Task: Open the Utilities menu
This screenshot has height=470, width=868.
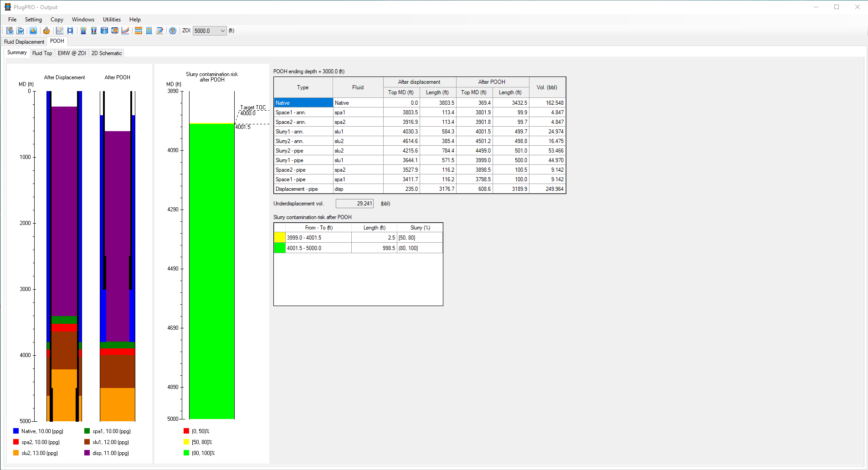Action: (x=112, y=20)
